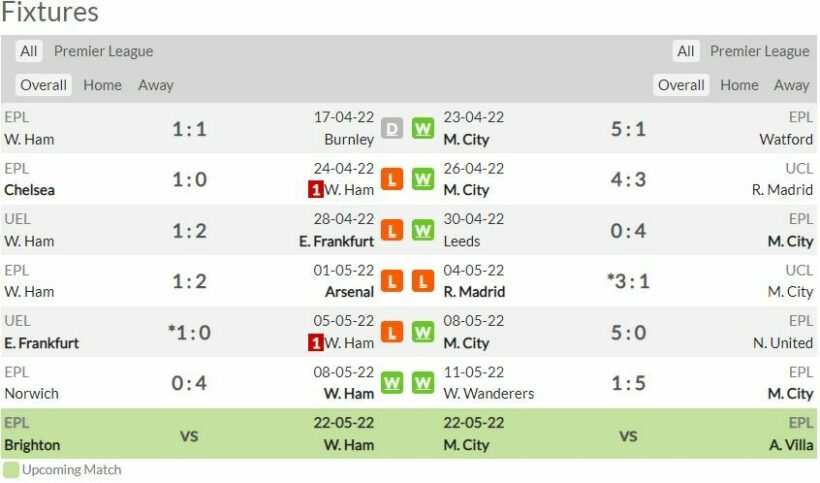Switch left panel to Premier League tab
Screen dimensions: 820x483
pos(103,51)
